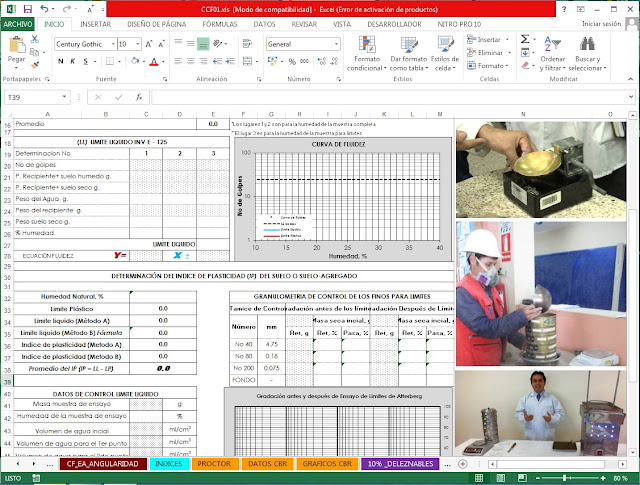Click the increase decimal icon
The height and width of the screenshot is (485, 640).
point(322,61)
